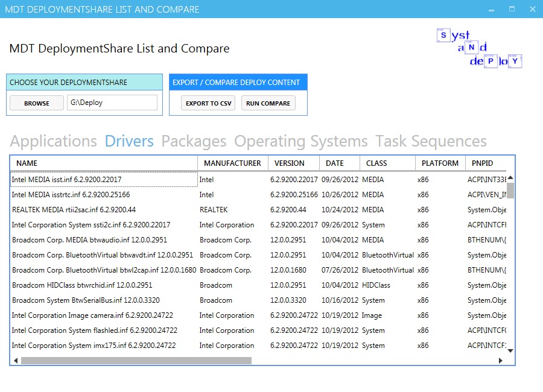Image resolution: width=543 pixels, height=392 pixels.
Task: Click Export to CSV
Action: pos(208,103)
